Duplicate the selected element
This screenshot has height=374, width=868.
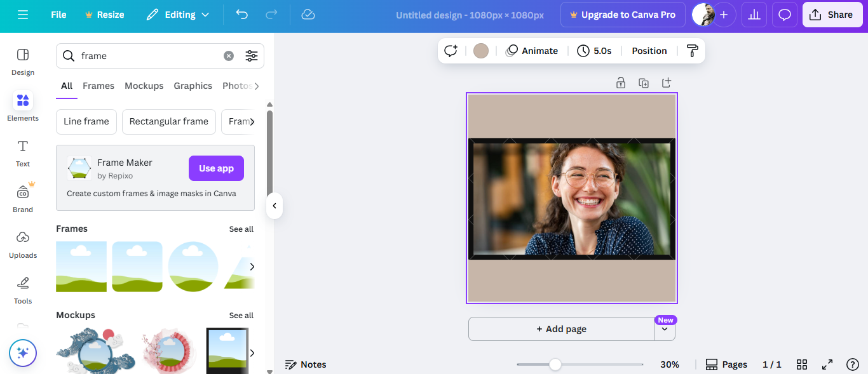tap(644, 83)
